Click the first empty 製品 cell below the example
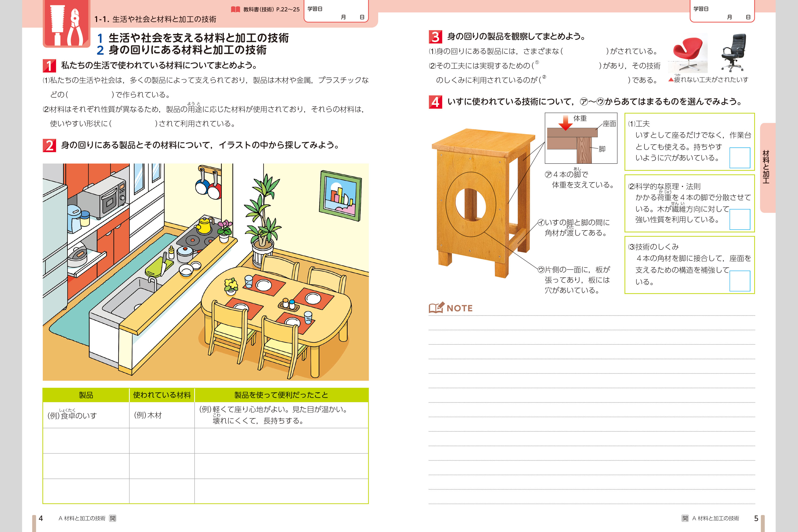This screenshot has height=532, width=798. (x=86, y=441)
